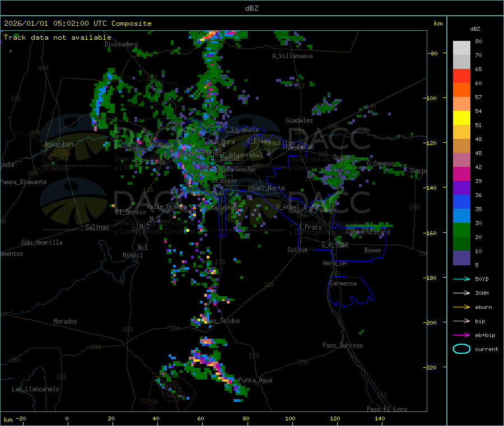Click the 'Laq.Llancanelo' map label

(35, 389)
